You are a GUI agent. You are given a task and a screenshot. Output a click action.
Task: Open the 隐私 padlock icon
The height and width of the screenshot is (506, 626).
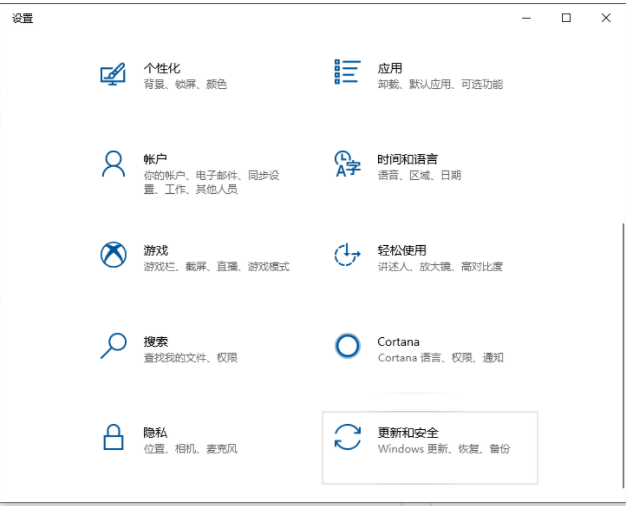coord(113,438)
